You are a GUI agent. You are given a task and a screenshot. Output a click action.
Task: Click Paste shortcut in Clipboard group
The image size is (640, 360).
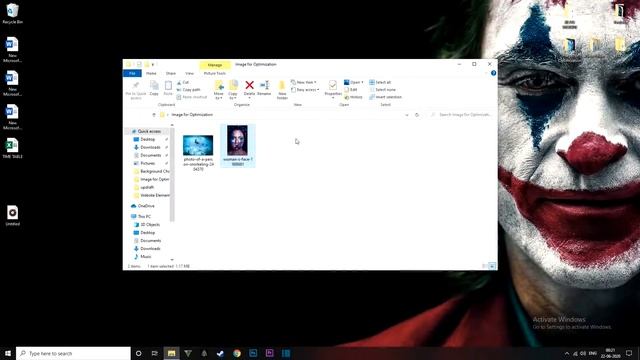[x=192, y=97]
